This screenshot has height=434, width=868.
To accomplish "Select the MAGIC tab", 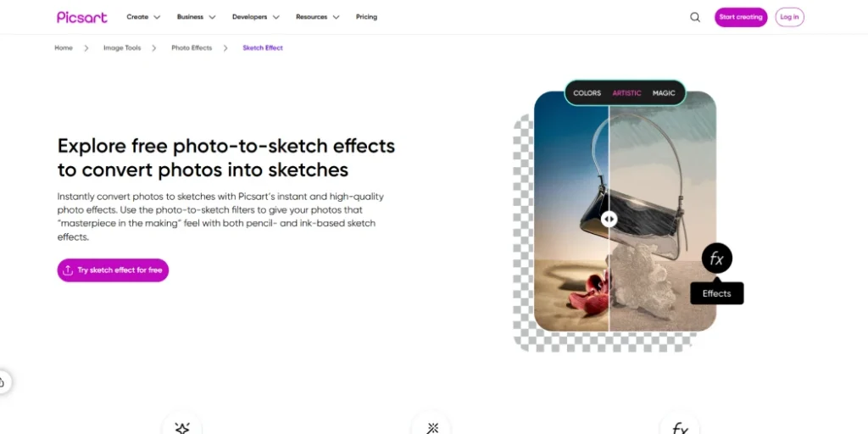I will (664, 93).
